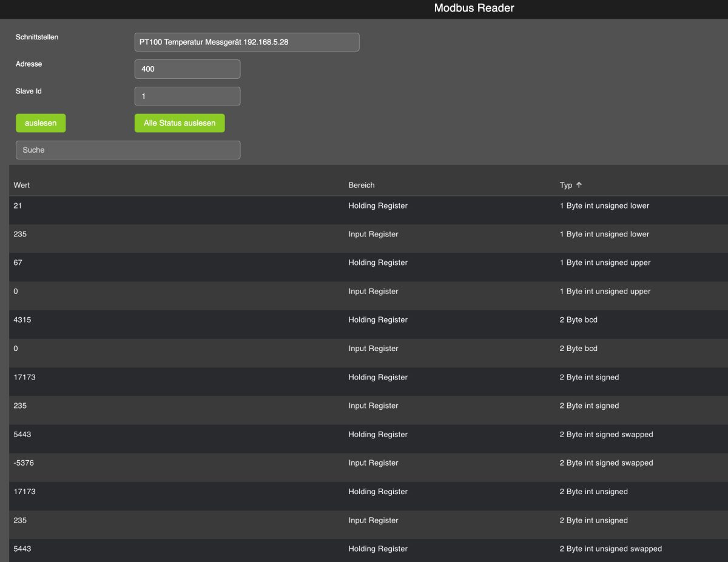Click the sort arrow next to Typ
This screenshot has width=728, height=562.
[579, 185]
